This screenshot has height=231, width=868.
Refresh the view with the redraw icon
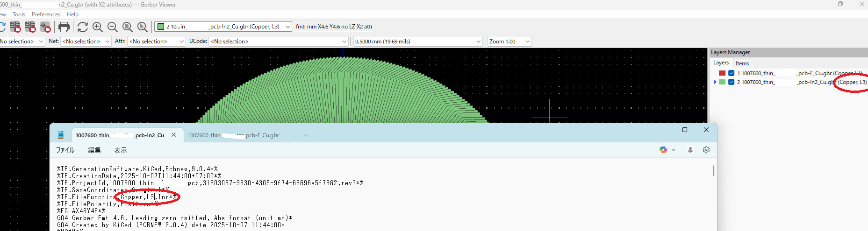(83, 27)
